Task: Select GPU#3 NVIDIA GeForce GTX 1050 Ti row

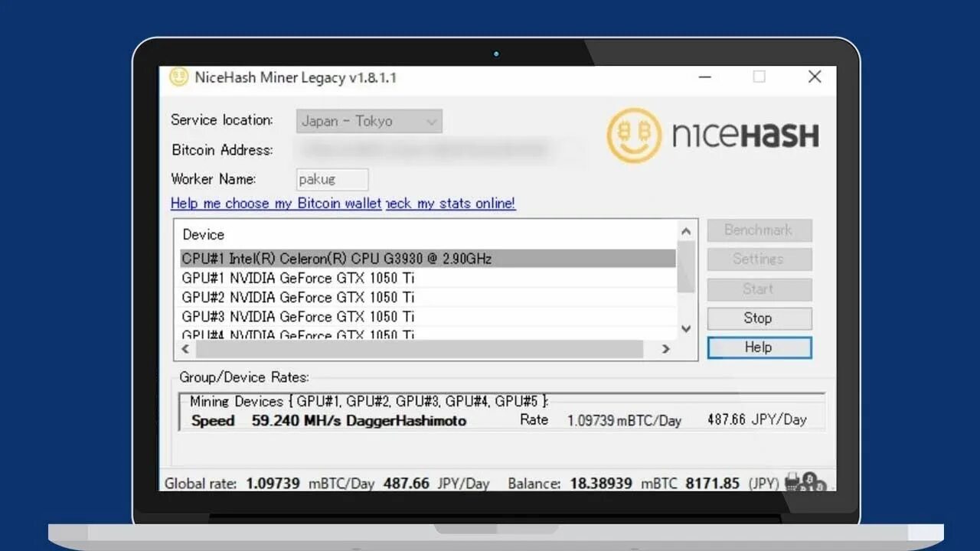Action: pos(428,316)
